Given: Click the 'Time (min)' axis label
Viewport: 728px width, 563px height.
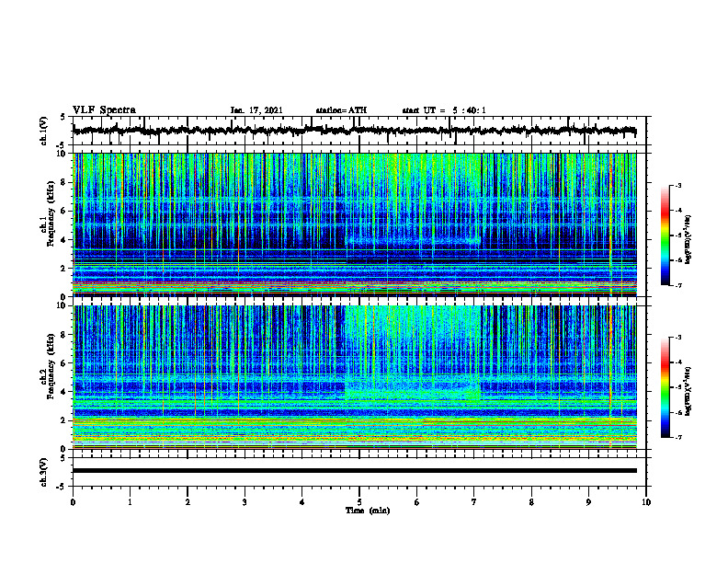Looking at the screenshot, I should pyautogui.click(x=368, y=511).
